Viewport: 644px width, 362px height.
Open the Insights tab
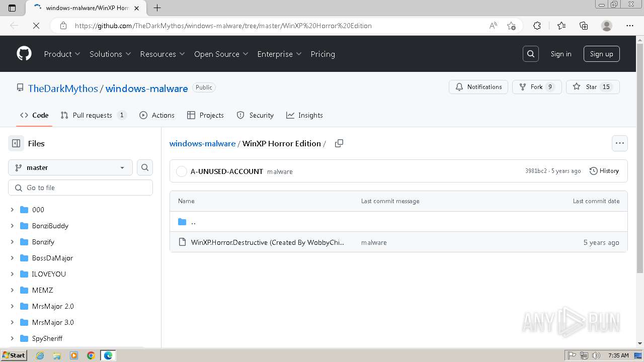[x=304, y=115]
